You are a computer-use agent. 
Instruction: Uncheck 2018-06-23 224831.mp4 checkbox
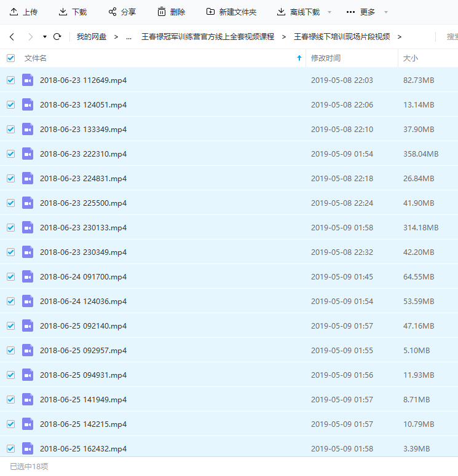tap(10, 179)
